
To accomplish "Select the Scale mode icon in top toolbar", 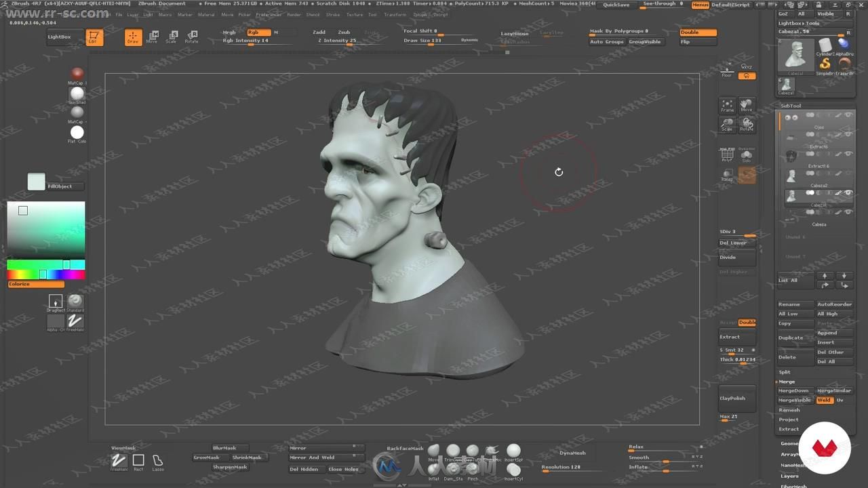I will click(172, 37).
